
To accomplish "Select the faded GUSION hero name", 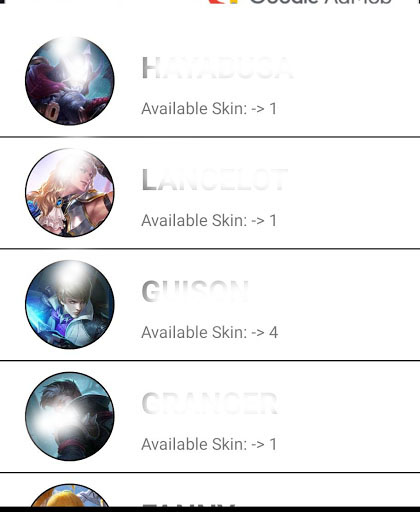I will pyautogui.click(x=195, y=291).
